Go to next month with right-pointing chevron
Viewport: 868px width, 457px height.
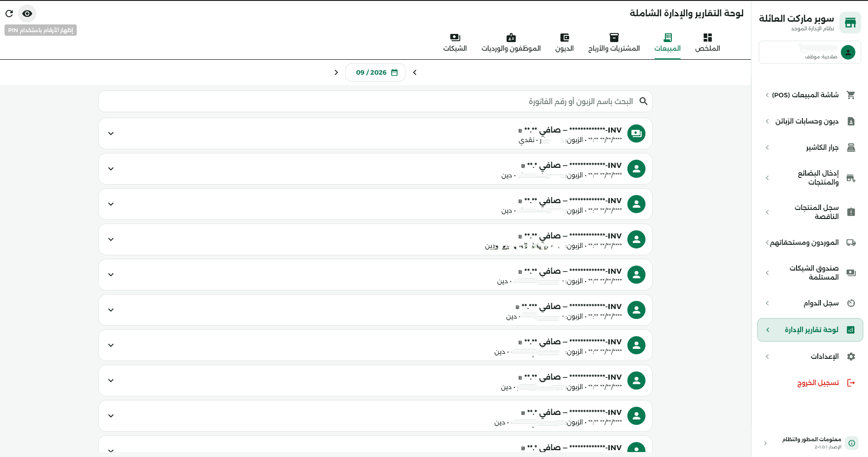click(x=336, y=72)
